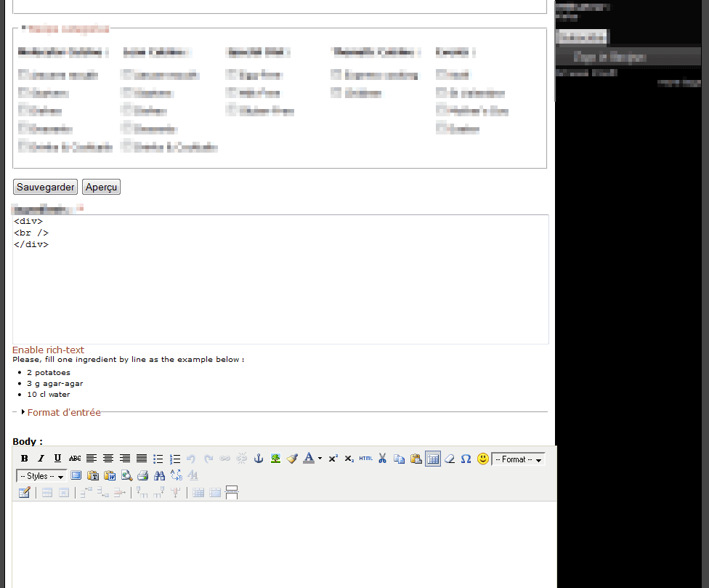Click the HTML source edit icon

365,459
